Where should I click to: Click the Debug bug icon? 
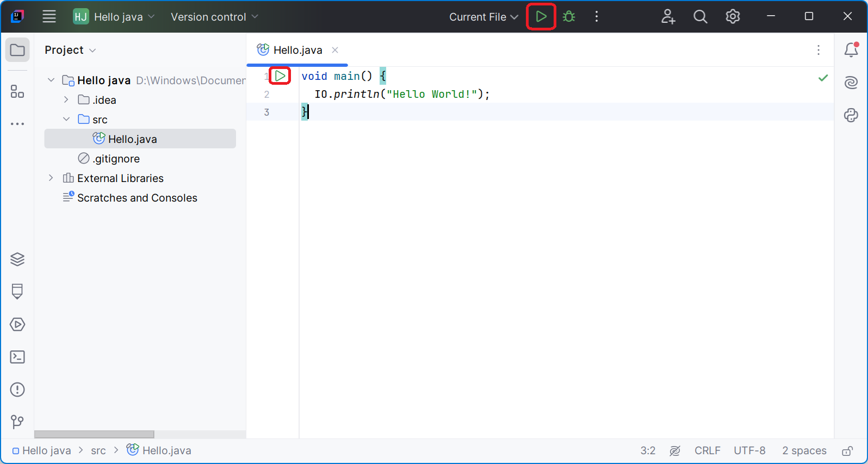click(x=569, y=17)
